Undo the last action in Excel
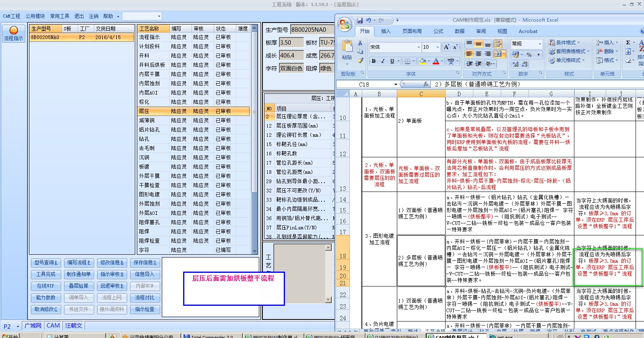Viewport: 644px width, 338px height. pos(369,20)
